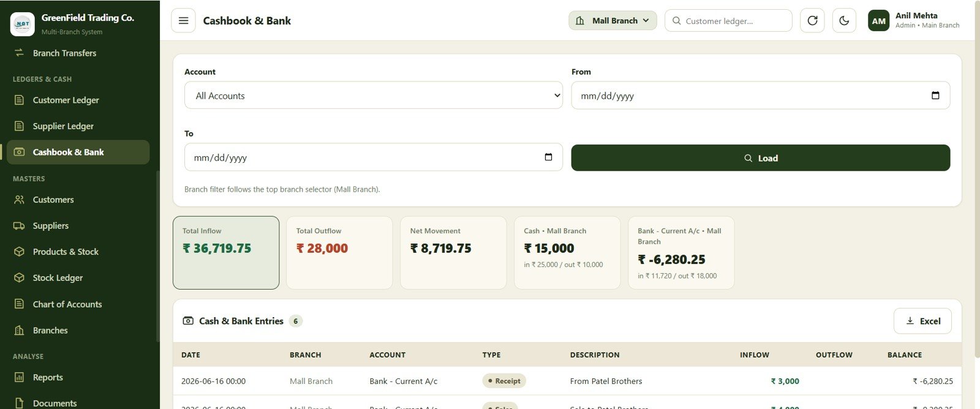Viewport: 980px width, 409px height.
Task: Open the Suppliers page
Action: 78,225
